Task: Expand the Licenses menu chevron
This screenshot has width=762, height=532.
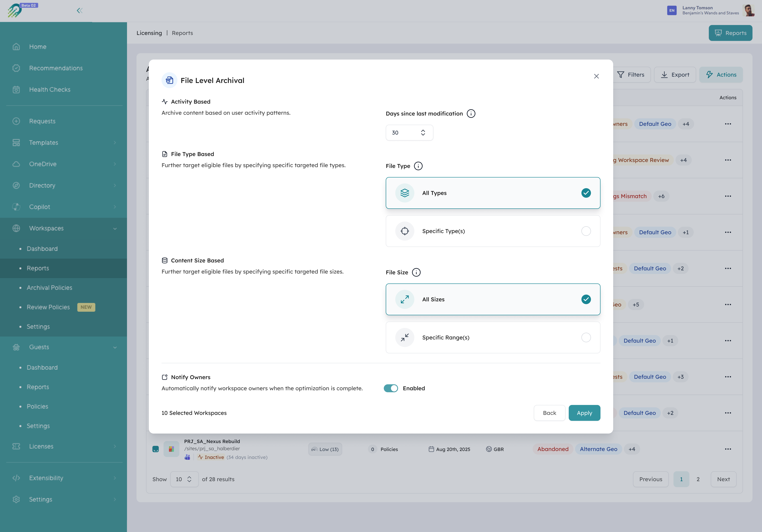Action: (x=115, y=446)
